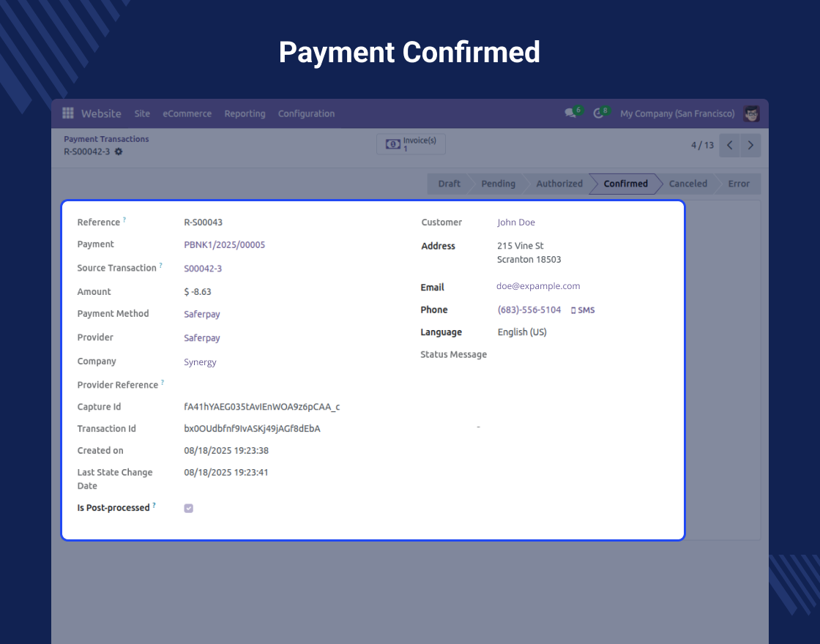820x644 pixels.
Task: Open the eCommerce menu
Action: (x=187, y=113)
